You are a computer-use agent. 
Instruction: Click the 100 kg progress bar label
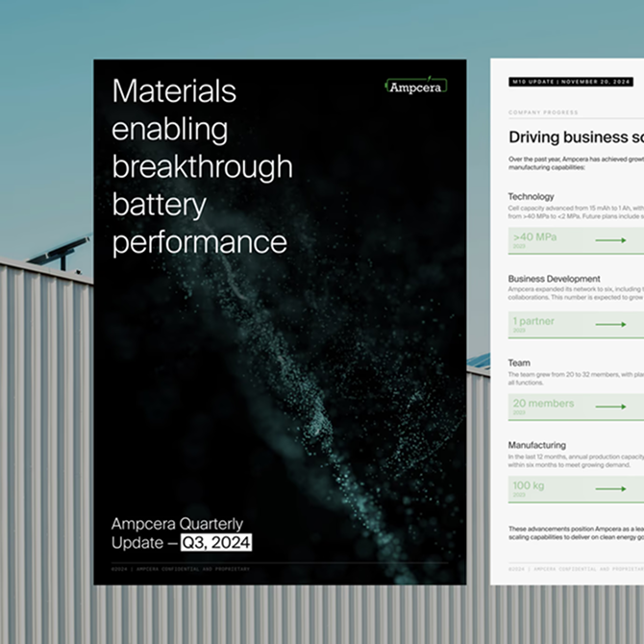coord(529,485)
